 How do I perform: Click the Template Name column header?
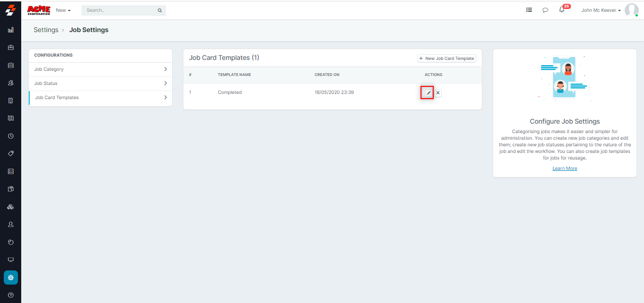(x=234, y=75)
